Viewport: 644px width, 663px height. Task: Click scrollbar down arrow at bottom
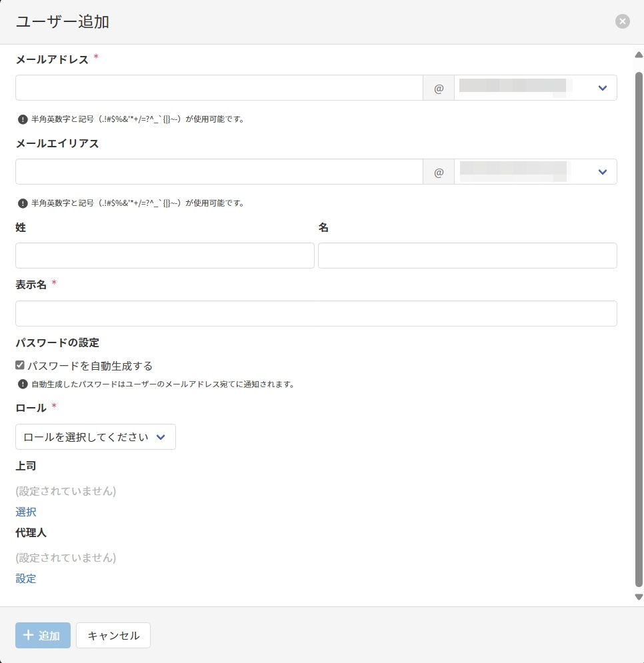(x=638, y=597)
